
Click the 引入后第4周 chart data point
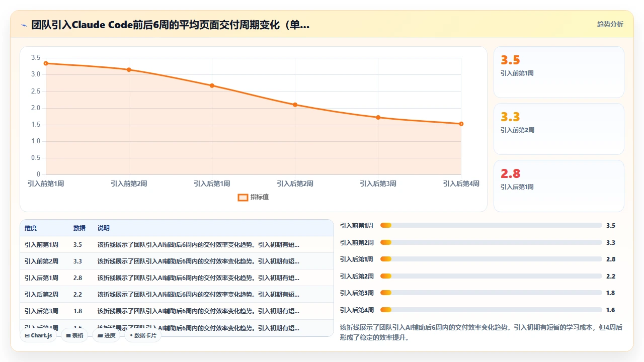pyautogui.click(x=461, y=124)
